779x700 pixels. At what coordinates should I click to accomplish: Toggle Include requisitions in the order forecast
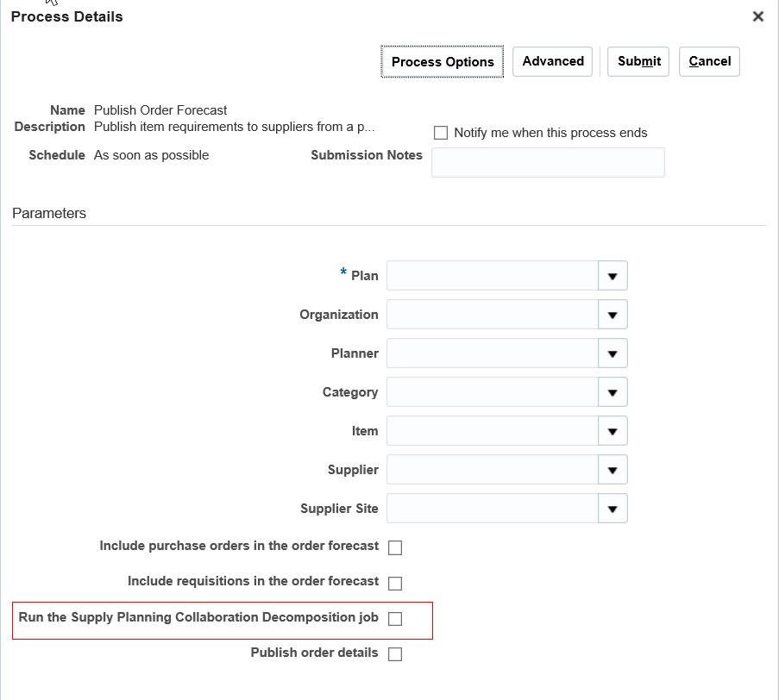click(395, 583)
